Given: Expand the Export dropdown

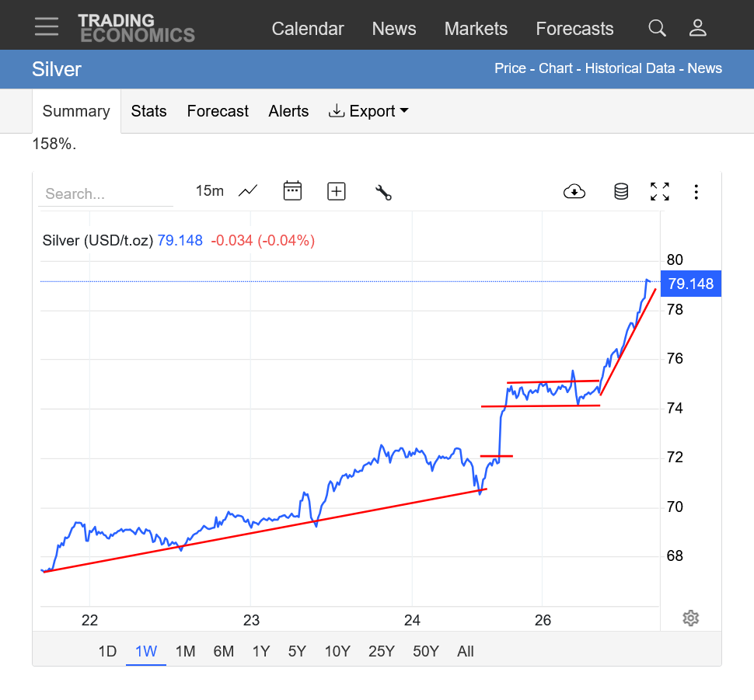Looking at the screenshot, I should point(369,111).
